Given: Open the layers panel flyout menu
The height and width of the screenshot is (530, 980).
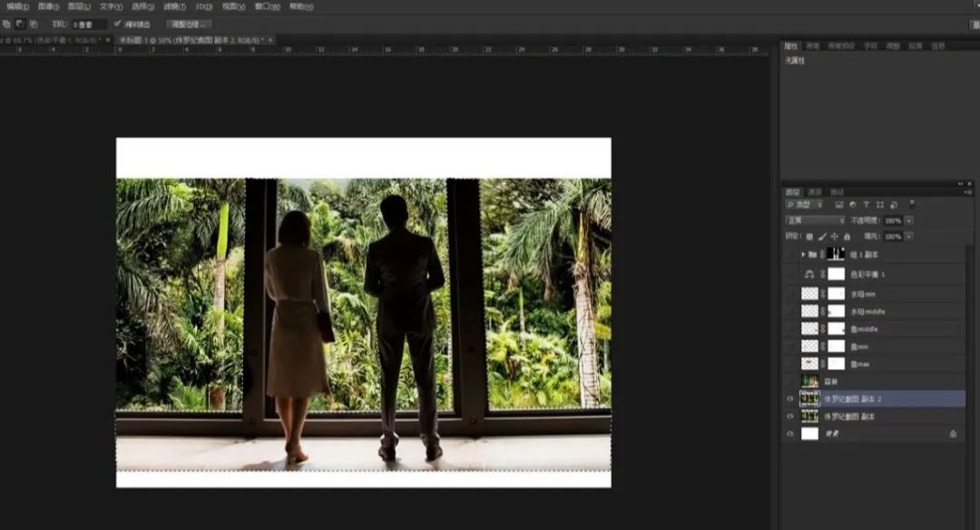Looking at the screenshot, I should (x=968, y=192).
